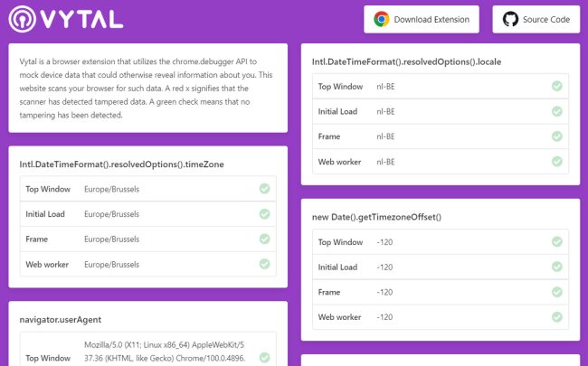The height and width of the screenshot is (366, 588).
Task: Click Europe/Brussels value in Frame row
Action: (x=112, y=239)
